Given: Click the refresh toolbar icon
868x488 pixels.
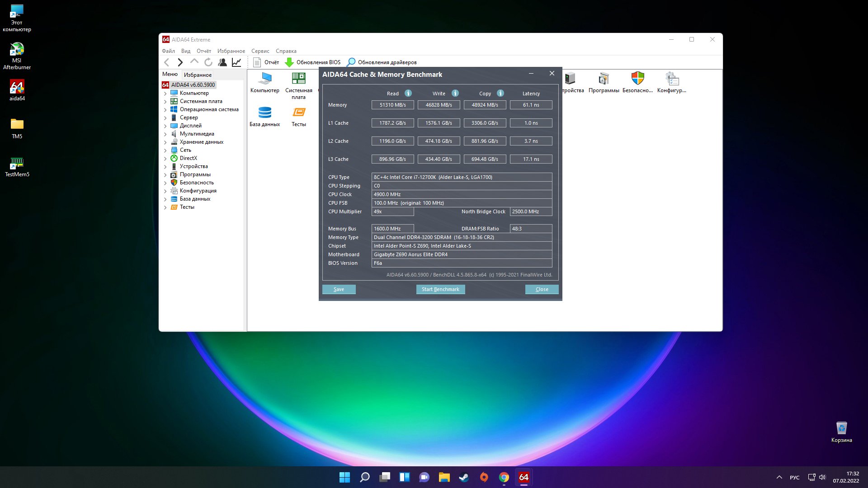Looking at the screenshot, I should pos(208,62).
